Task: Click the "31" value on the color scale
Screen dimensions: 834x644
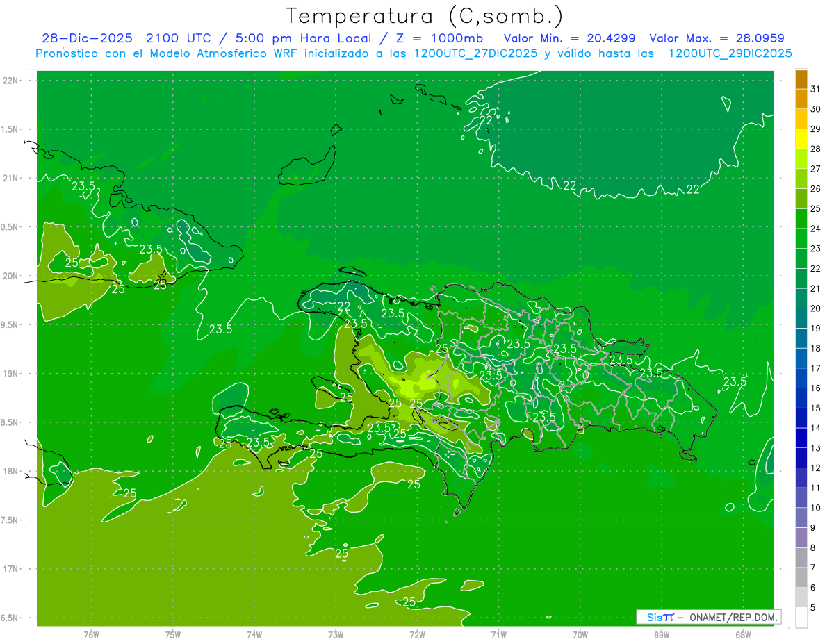Action: point(816,89)
